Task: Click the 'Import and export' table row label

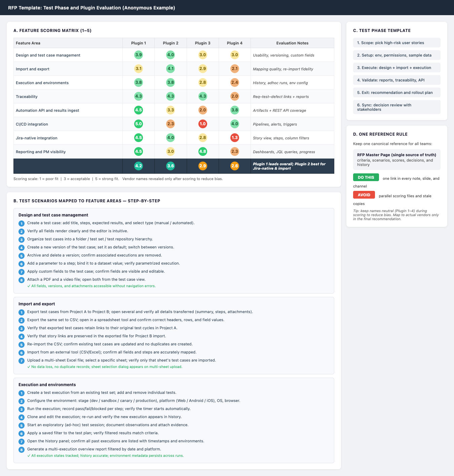Action: (x=33, y=69)
